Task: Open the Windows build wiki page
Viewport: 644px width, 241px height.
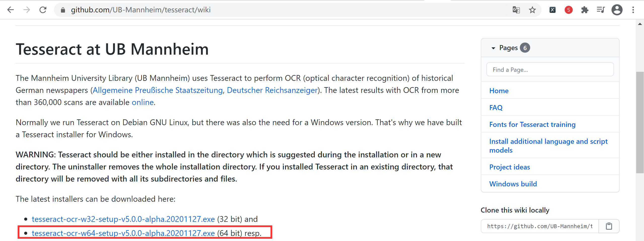Action: [513, 184]
